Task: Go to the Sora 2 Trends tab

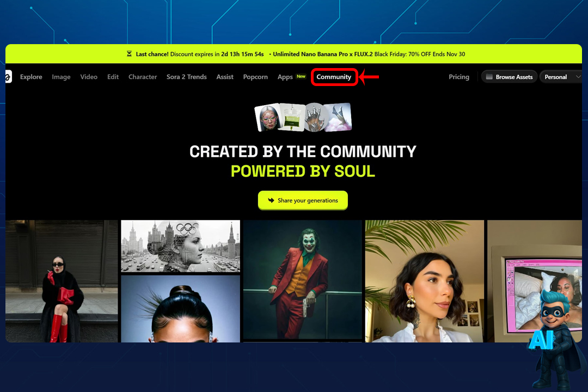Action: point(186,77)
